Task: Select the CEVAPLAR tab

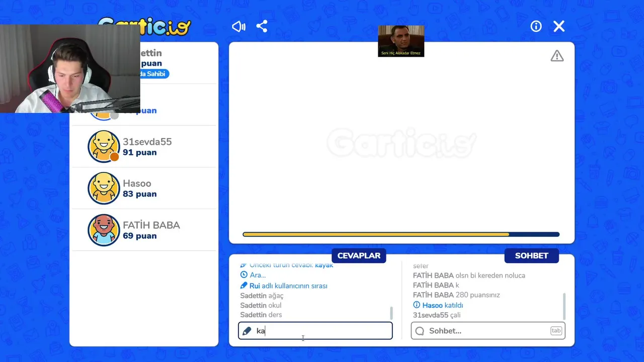Action: tap(359, 255)
